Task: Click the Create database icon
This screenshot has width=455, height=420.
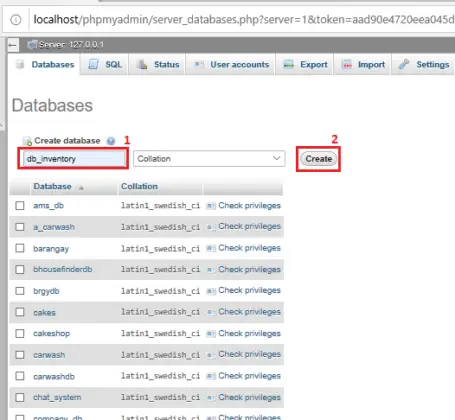Action: pos(27,141)
